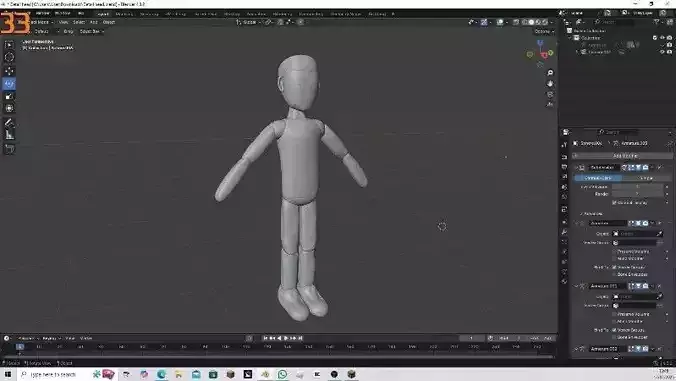Toggle Optimal Display checkbox in Subdivision modifier

[x=614, y=203]
